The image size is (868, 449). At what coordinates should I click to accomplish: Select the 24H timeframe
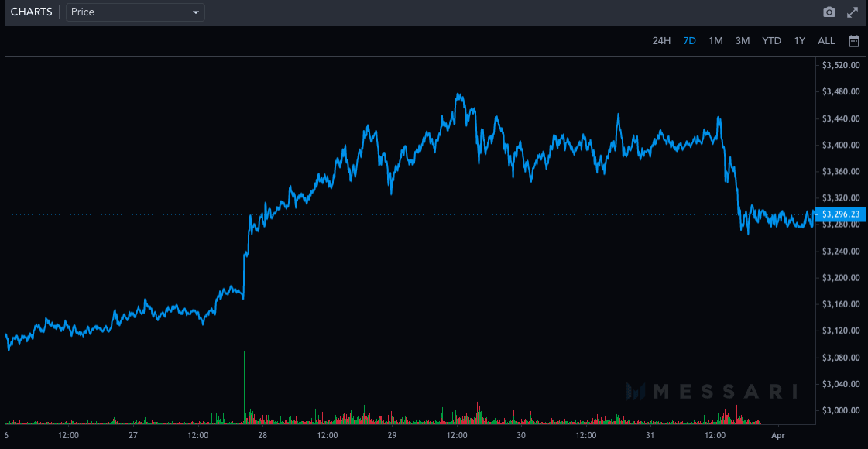[661, 40]
